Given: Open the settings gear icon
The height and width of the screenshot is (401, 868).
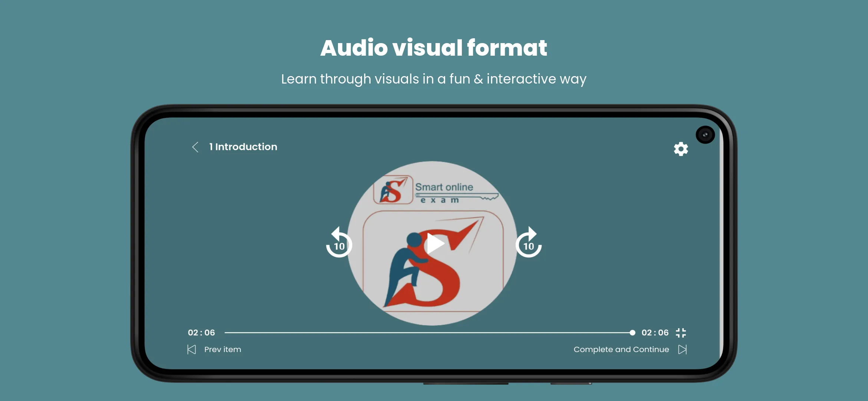Looking at the screenshot, I should 681,149.
